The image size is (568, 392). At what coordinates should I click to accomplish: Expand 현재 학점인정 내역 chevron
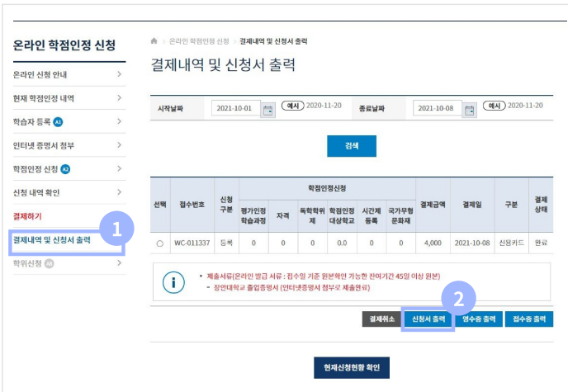coord(119,98)
